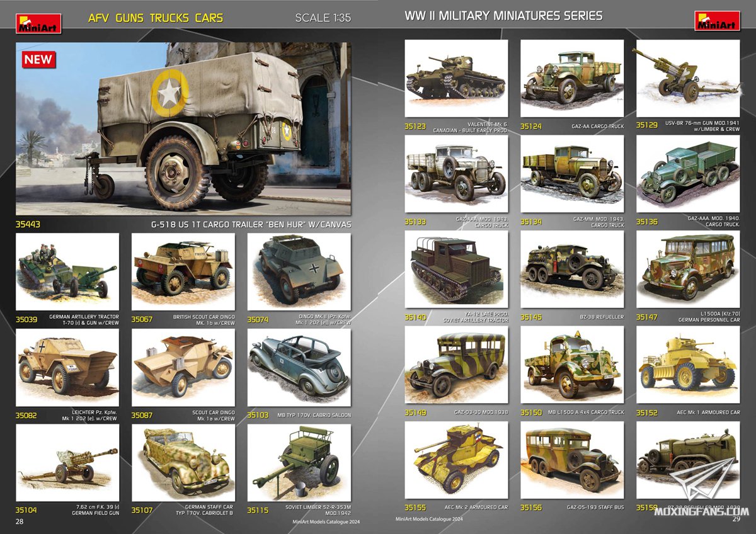Select the 7.62 cm F.K. 39 field gun image
The image size is (756, 534).
67,463
